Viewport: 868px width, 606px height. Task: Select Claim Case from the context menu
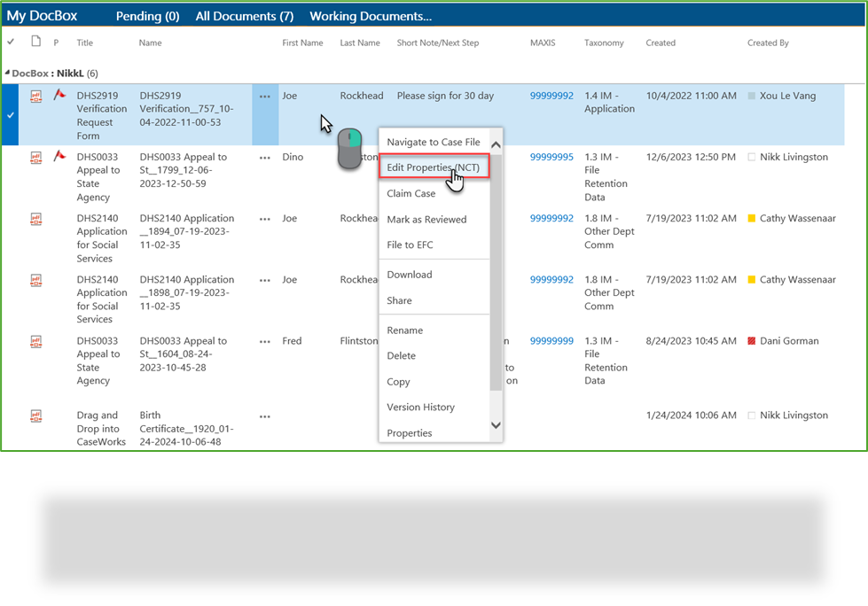[x=411, y=193]
